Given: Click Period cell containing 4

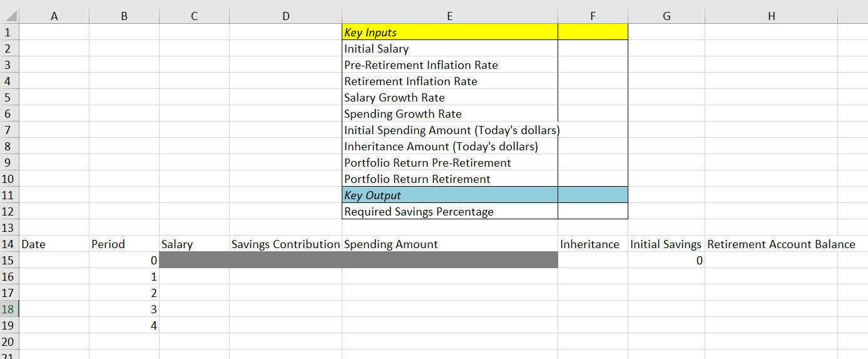Looking at the screenshot, I should point(125,326).
